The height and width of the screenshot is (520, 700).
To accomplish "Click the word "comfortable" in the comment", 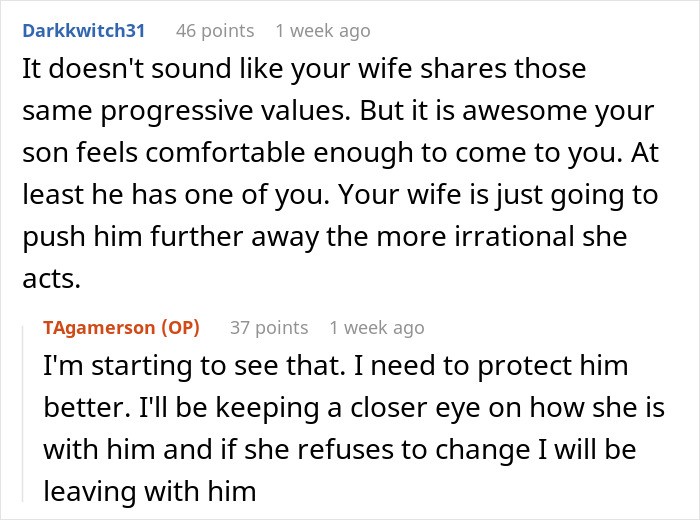I will pos(225,153).
